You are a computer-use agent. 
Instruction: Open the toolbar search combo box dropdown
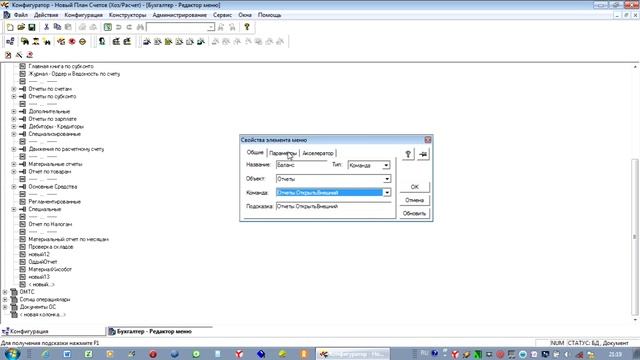211,27
